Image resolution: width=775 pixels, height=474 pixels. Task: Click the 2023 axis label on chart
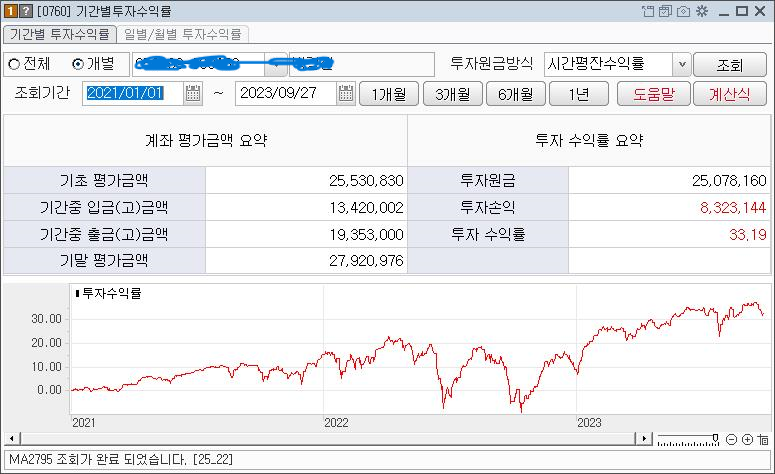pos(589,423)
